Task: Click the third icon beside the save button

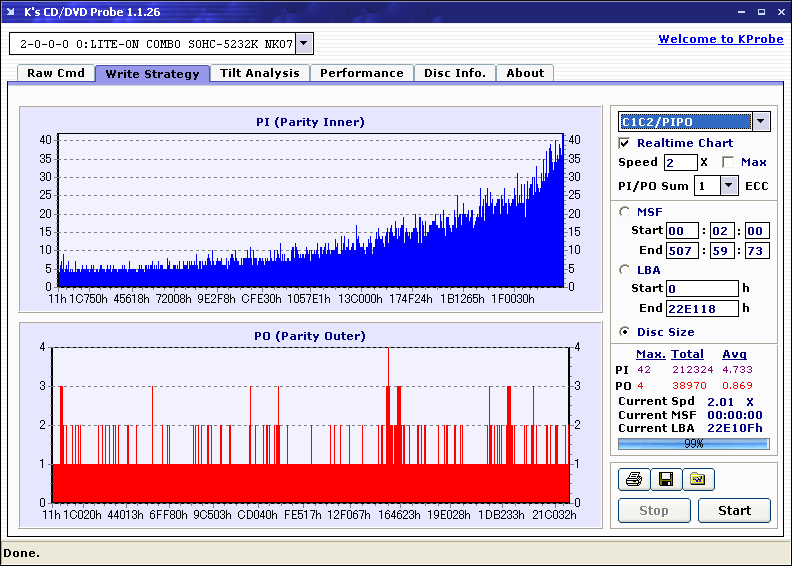Action: click(698, 480)
